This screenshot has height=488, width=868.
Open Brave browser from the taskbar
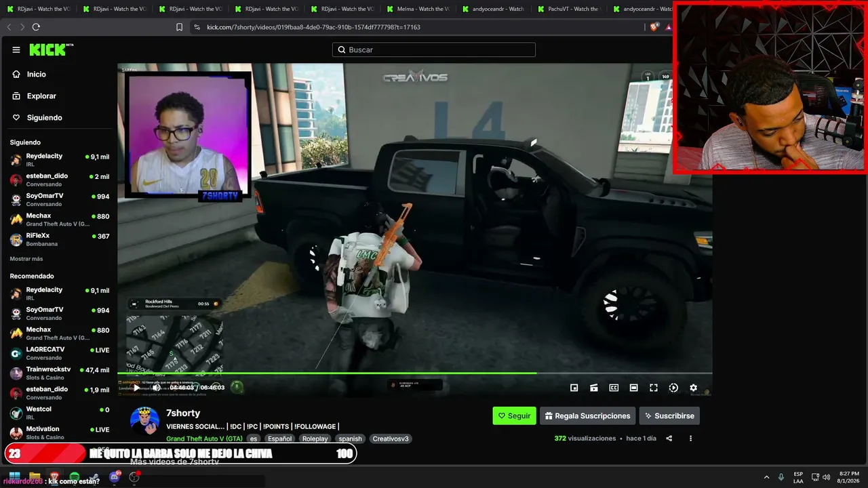click(54, 476)
